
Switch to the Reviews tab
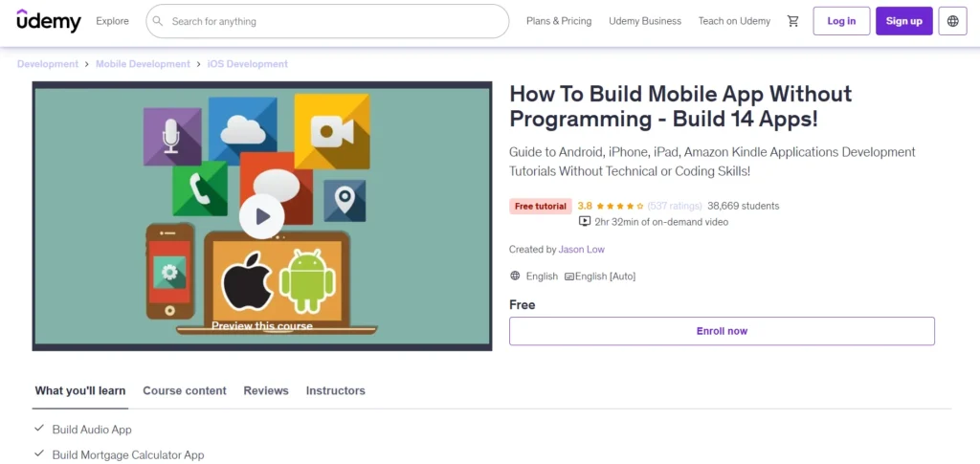[266, 391]
